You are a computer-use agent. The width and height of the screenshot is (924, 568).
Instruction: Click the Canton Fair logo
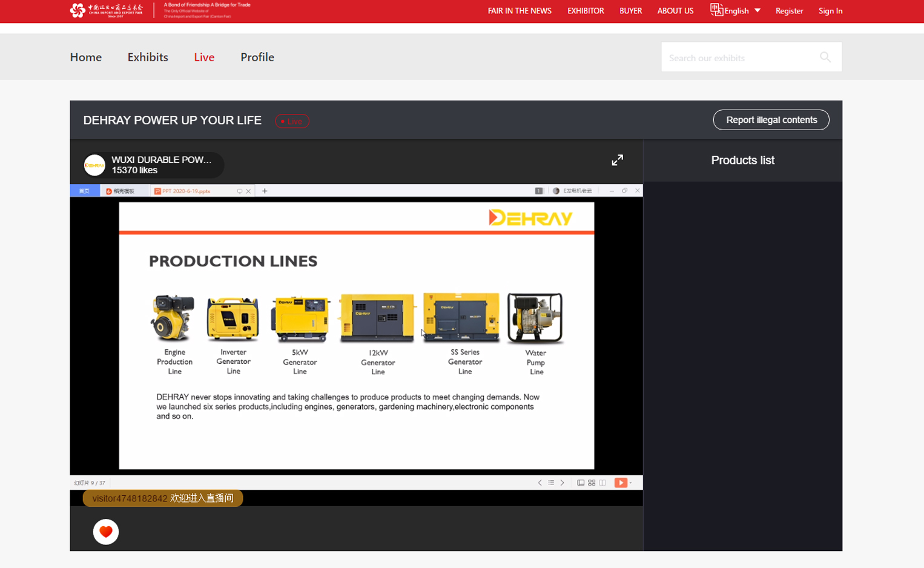click(107, 10)
